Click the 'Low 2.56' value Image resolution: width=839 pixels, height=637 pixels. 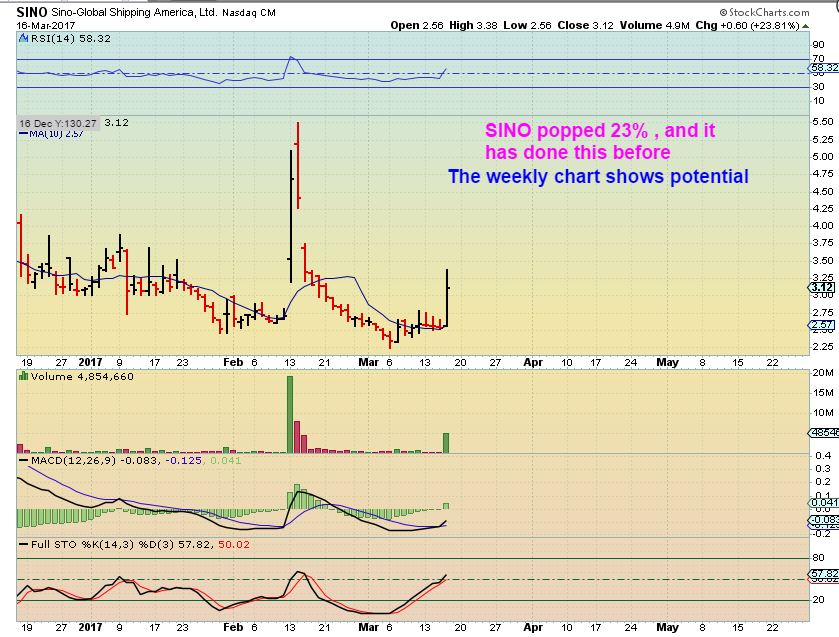click(x=527, y=25)
